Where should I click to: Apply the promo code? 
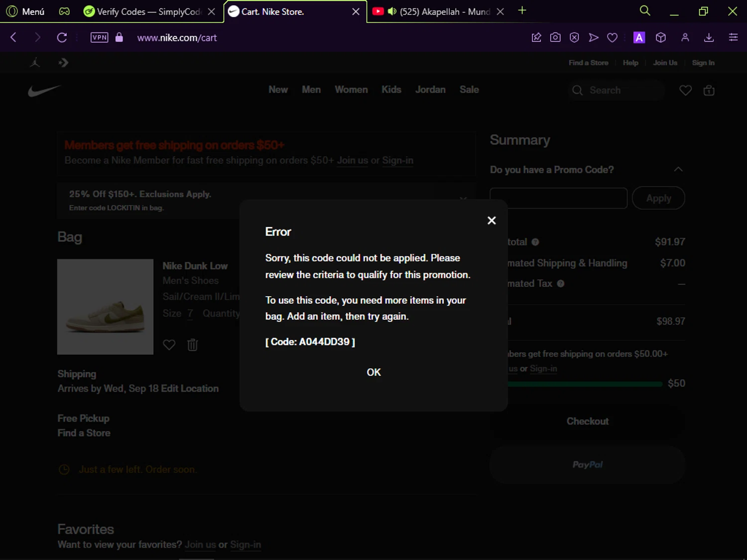pos(658,198)
